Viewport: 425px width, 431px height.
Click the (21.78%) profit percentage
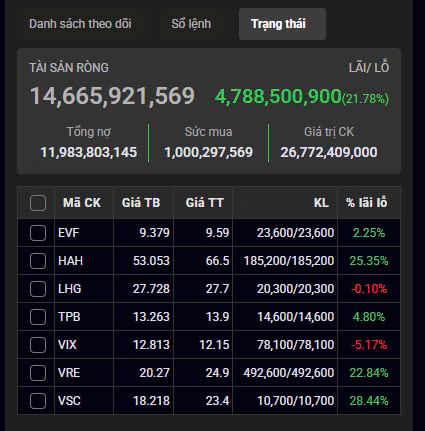[365, 99]
